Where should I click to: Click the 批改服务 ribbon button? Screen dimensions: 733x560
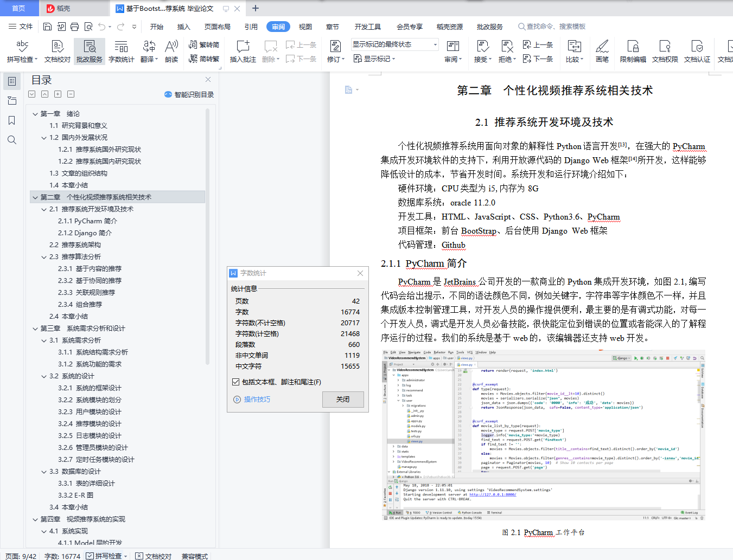(x=90, y=52)
